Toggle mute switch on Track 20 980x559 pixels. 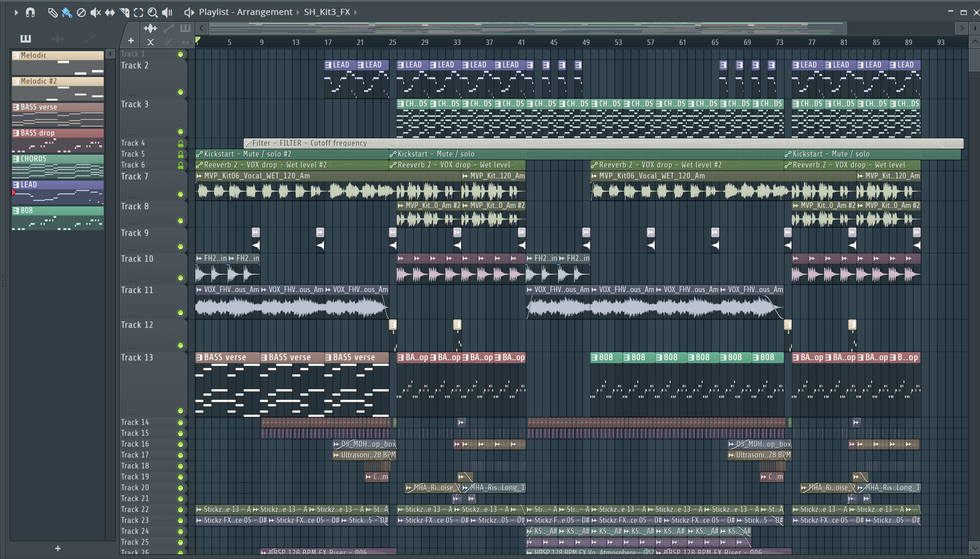point(180,488)
